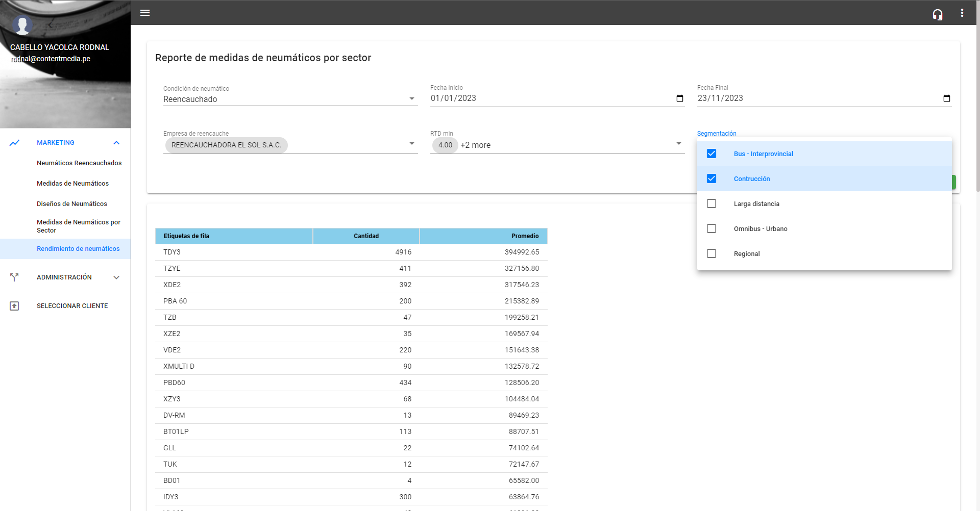This screenshot has height=511, width=980.
Task: Uncheck the Bus - Interprovincial option
Action: click(x=712, y=154)
